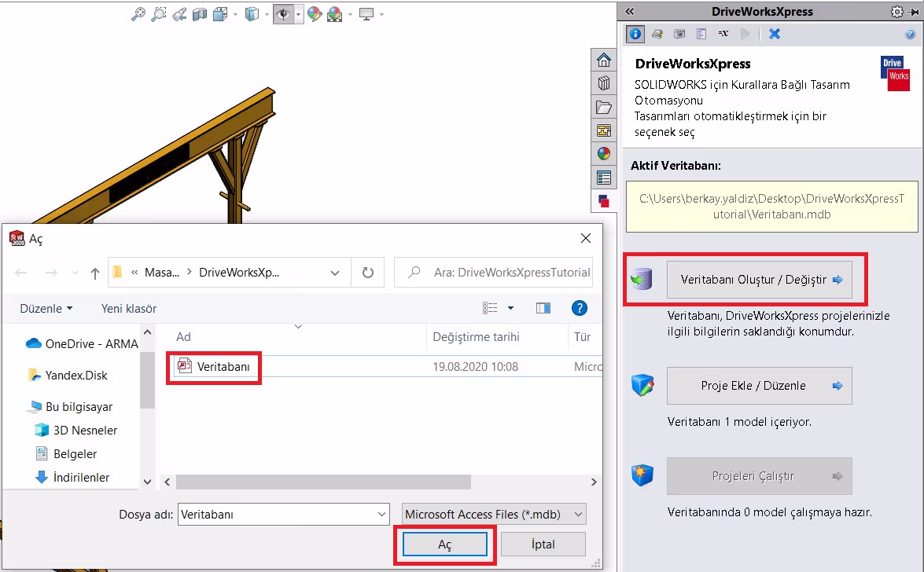Expand the address bar history dropdown
Screen dimensions: 924x572
click(x=335, y=273)
